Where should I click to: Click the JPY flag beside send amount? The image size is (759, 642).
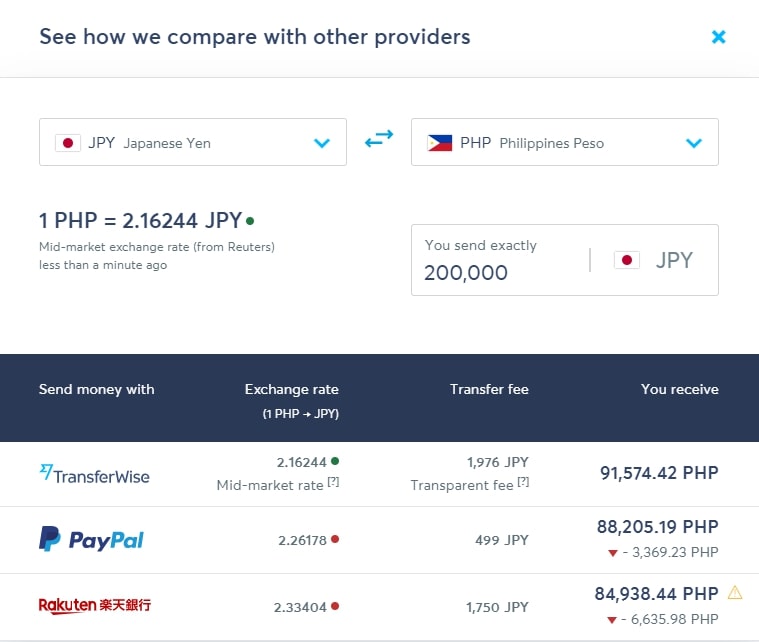pos(627,260)
